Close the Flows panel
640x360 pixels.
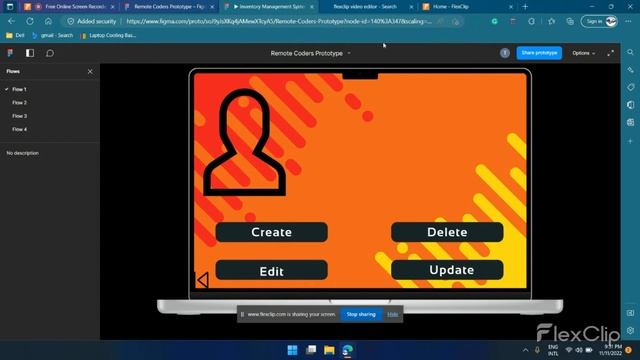click(90, 71)
